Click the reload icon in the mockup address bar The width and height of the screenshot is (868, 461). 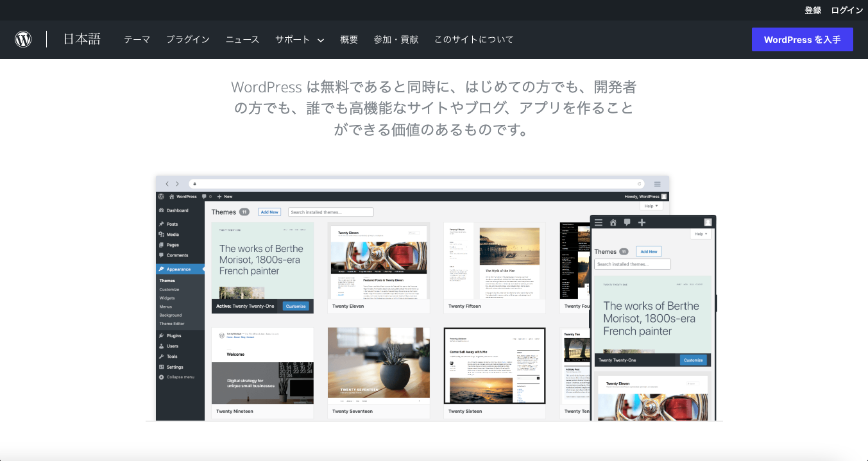click(639, 183)
